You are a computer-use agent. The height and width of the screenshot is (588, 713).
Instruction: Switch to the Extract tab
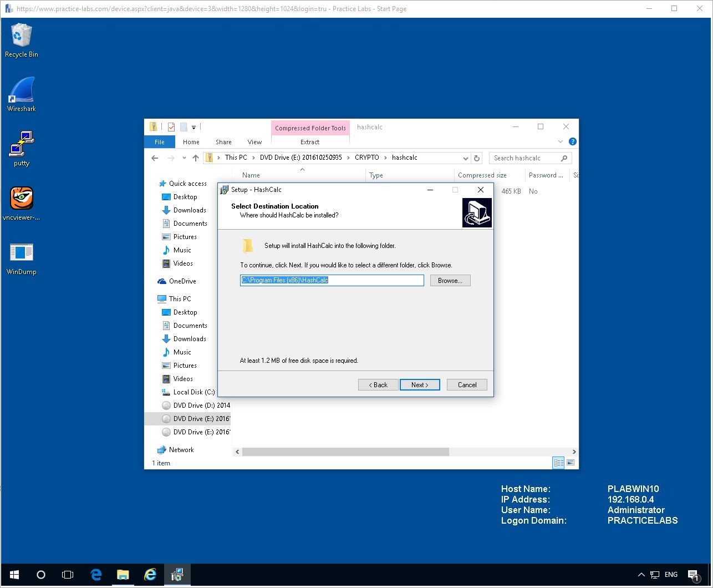click(x=309, y=142)
